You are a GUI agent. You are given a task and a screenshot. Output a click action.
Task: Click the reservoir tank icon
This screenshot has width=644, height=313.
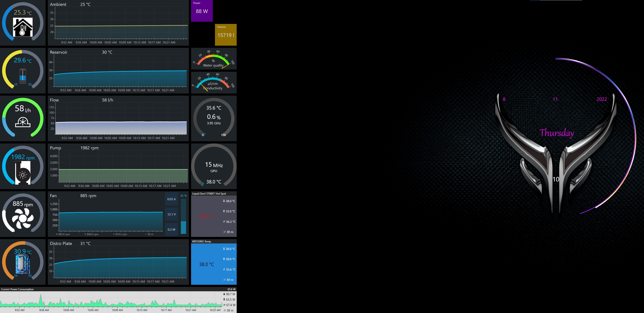23,76
